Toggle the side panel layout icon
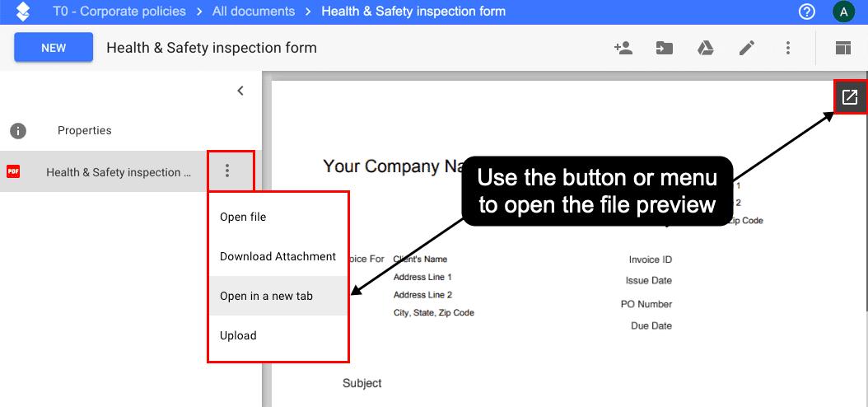 843,48
